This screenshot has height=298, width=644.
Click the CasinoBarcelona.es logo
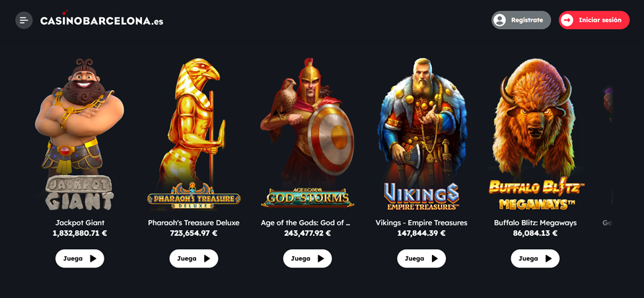[x=102, y=20]
